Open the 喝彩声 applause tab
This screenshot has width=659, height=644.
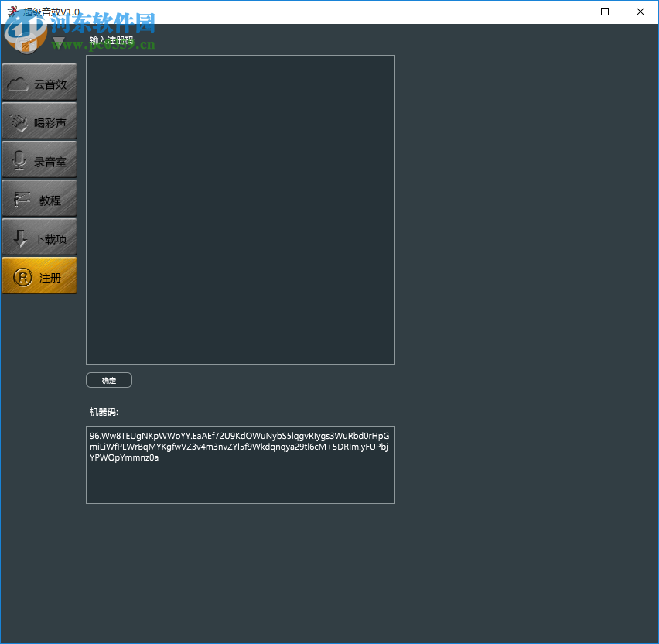tap(39, 122)
